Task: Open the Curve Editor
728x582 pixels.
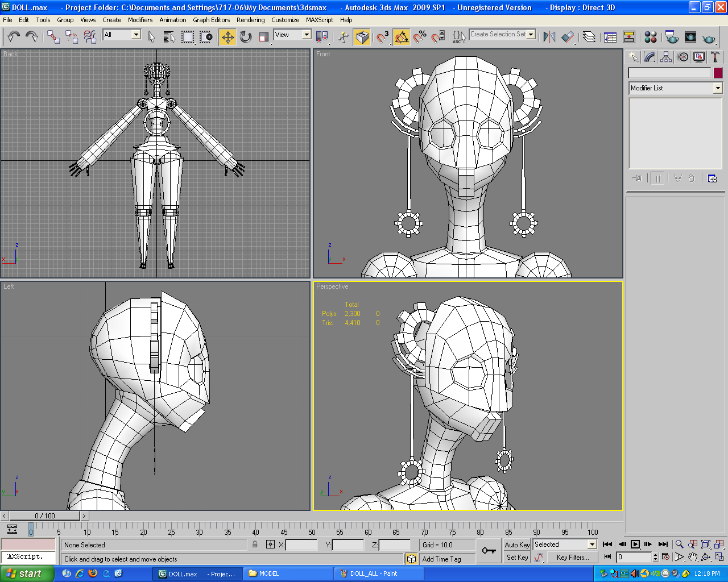Action: (610, 37)
